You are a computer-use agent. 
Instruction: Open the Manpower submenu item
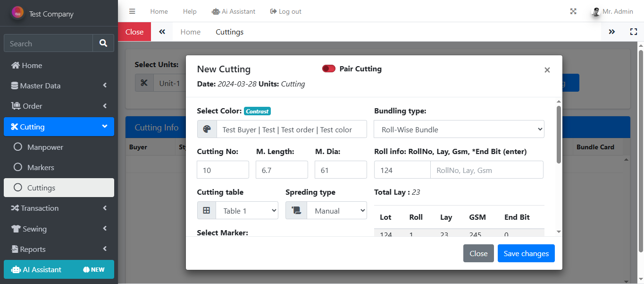tap(59, 147)
